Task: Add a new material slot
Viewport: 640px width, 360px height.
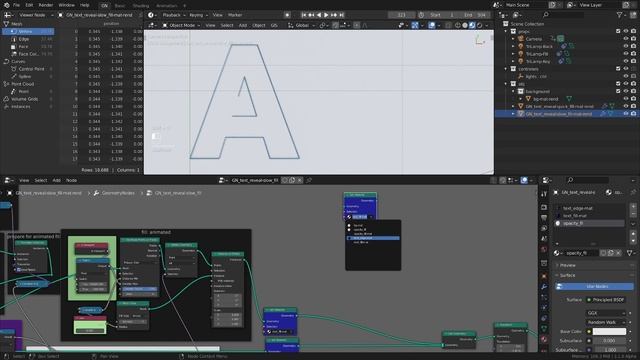Action: tap(633, 207)
